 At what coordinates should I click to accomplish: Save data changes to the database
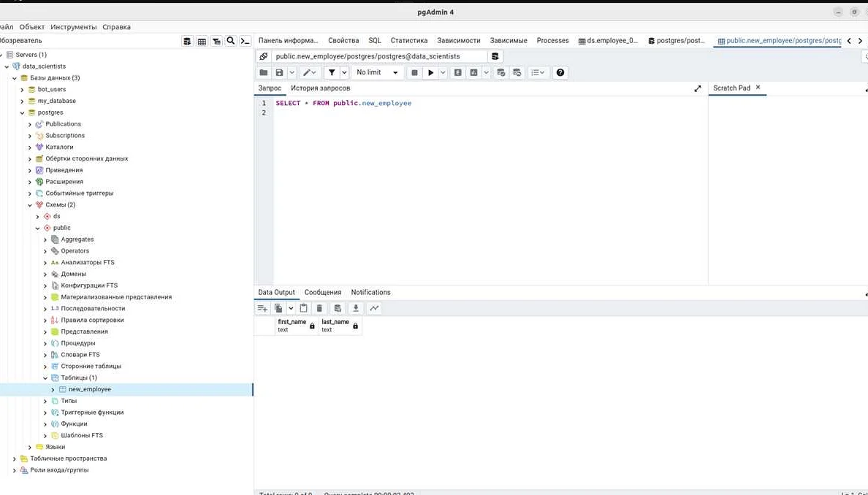click(x=337, y=308)
